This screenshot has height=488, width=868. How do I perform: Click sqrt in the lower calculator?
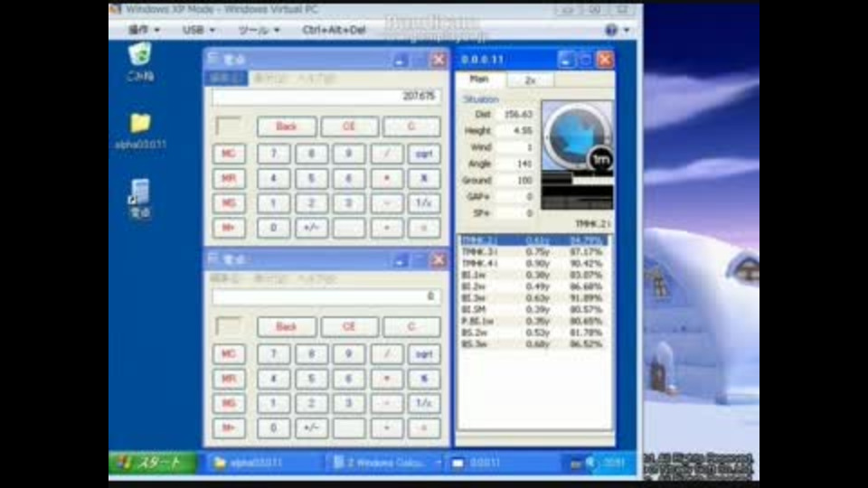pos(424,353)
